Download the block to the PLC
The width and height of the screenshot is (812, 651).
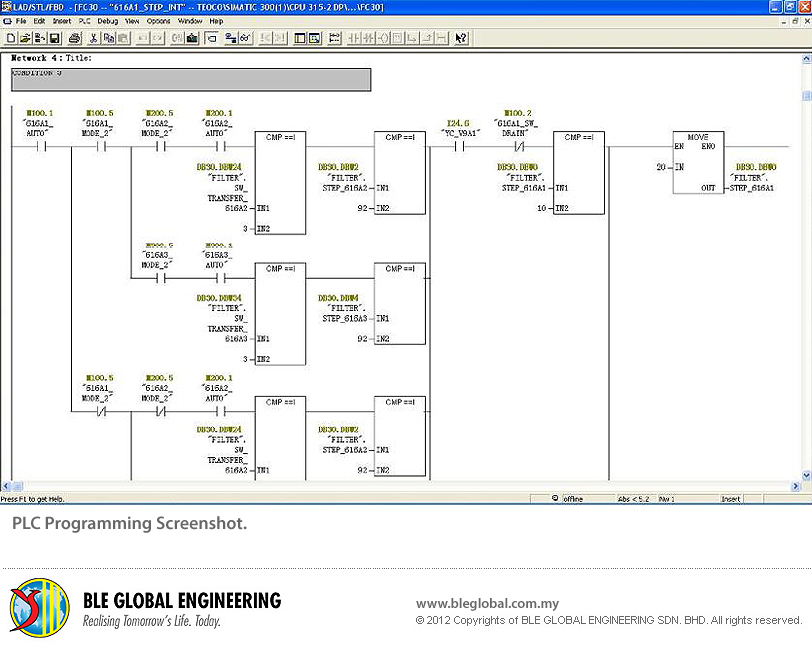click(192, 38)
